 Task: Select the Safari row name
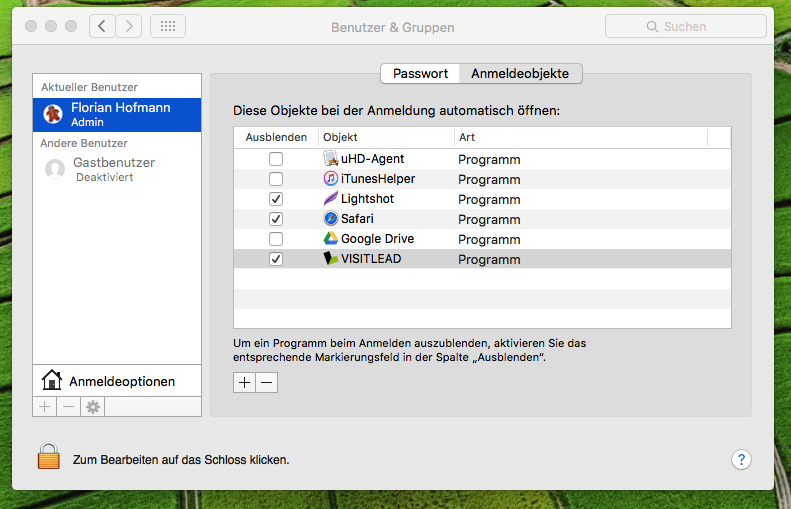point(357,219)
